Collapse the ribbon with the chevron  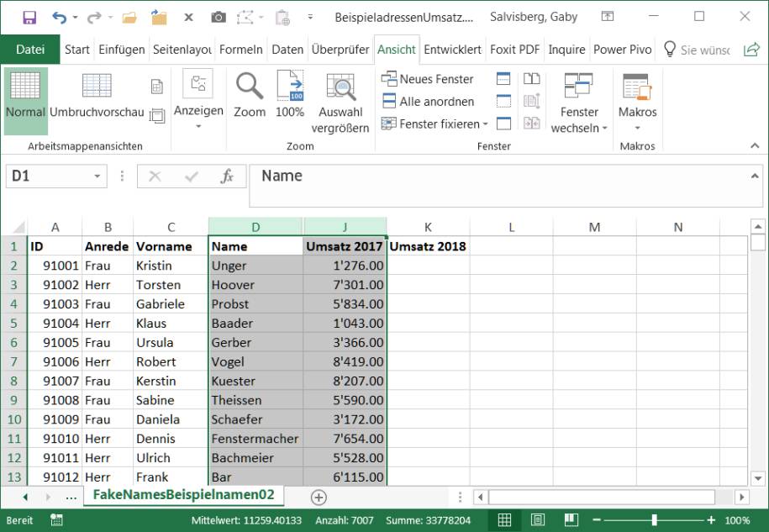point(755,145)
